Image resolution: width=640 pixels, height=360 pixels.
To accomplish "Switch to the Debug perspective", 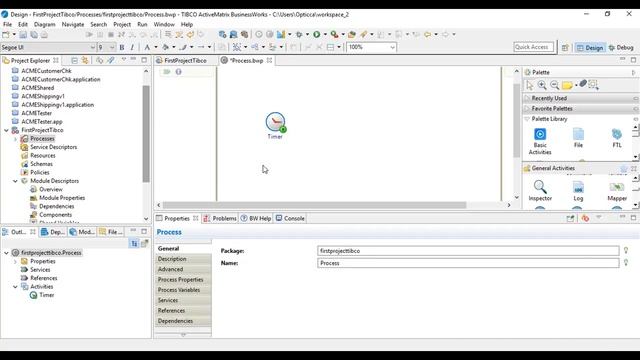I will pos(621,48).
